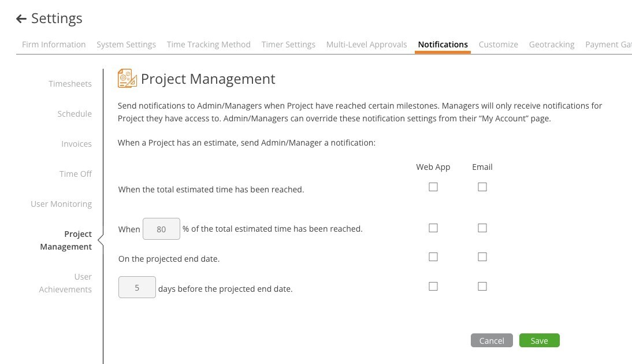Screen dimensions: 632x364
Task: Select Project Management in the sidebar
Action: point(66,240)
